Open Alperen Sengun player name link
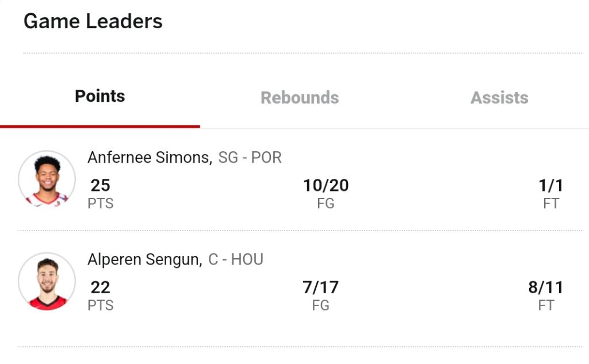Screen dimensions: 589x364 [145, 259]
